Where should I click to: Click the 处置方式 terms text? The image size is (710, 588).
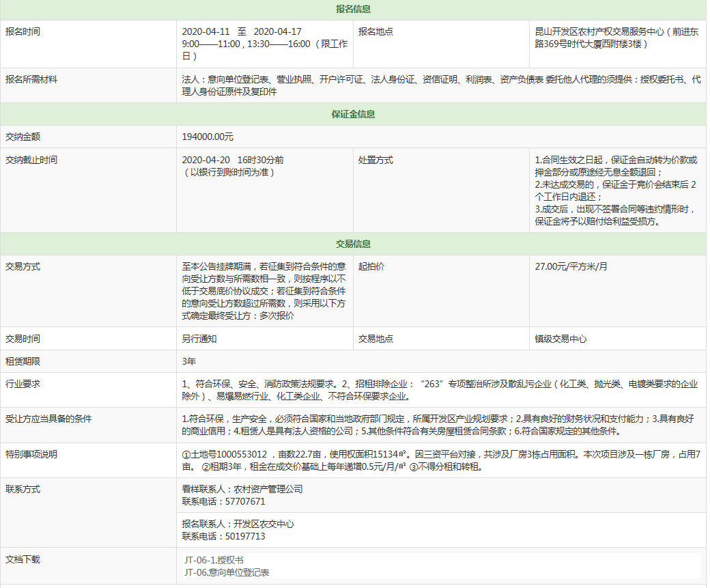click(x=616, y=191)
